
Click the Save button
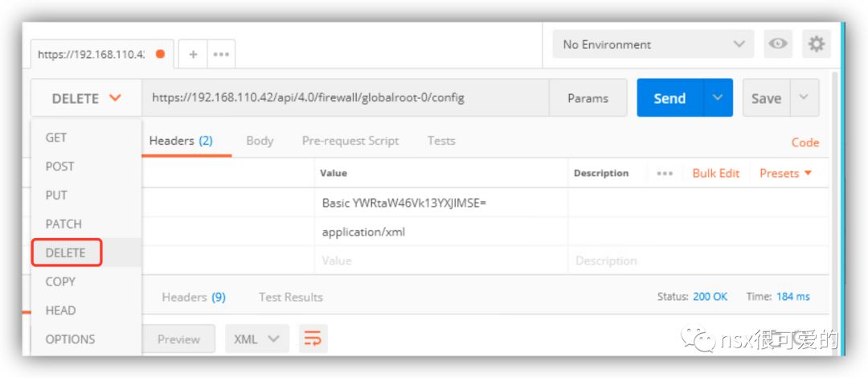(766, 97)
